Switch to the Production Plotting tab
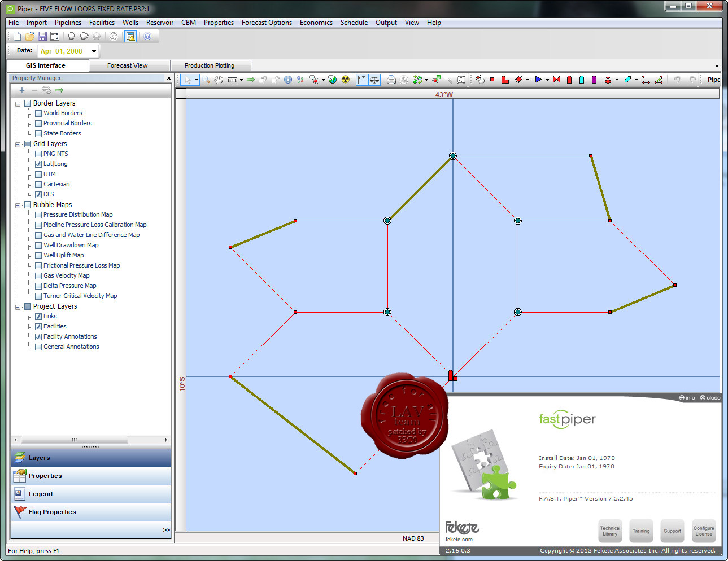The height and width of the screenshot is (561, 728). point(210,65)
